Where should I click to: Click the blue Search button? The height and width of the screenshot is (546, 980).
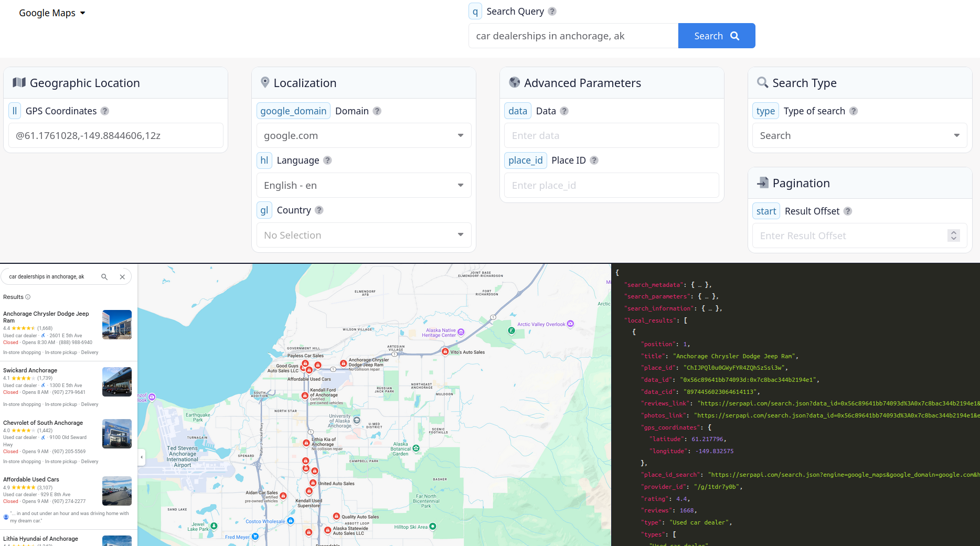[717, 36]
